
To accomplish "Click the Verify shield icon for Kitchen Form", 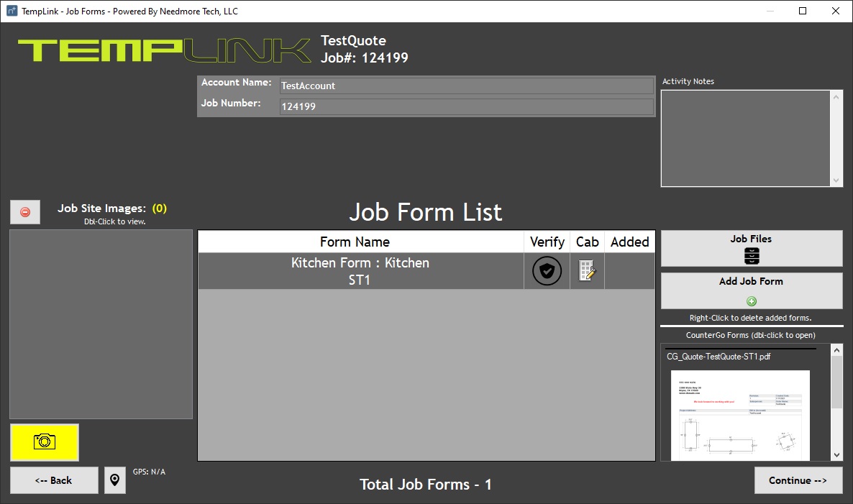I will coord(547,271).
